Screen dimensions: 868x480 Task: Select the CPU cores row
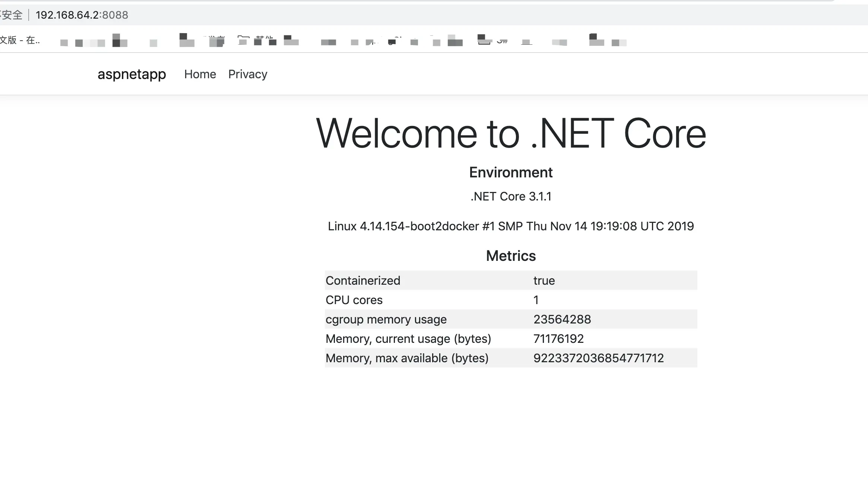[x=354, y=300]
